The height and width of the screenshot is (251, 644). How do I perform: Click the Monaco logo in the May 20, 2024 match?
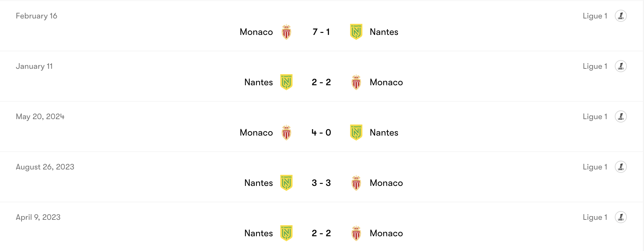[286, 133]
